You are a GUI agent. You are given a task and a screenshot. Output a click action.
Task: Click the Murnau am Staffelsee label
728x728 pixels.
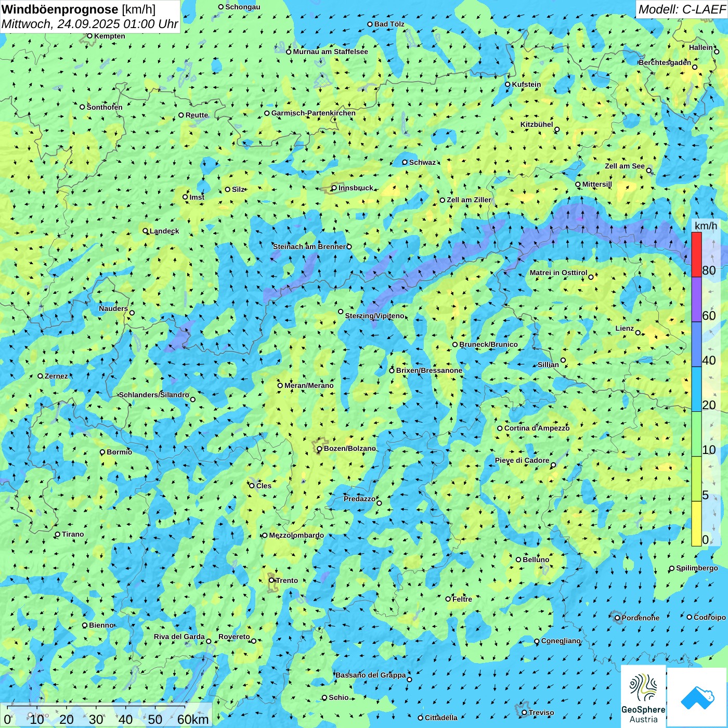(x=330, y=51)
